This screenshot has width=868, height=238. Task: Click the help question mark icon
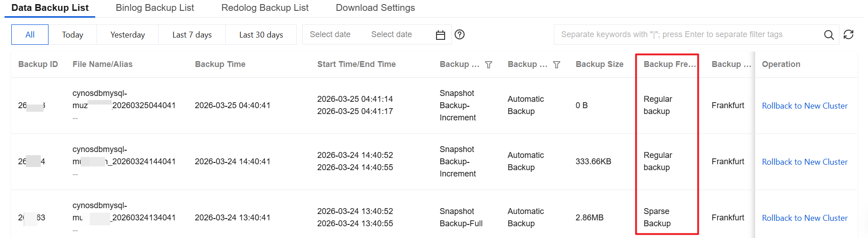(460, 34)
